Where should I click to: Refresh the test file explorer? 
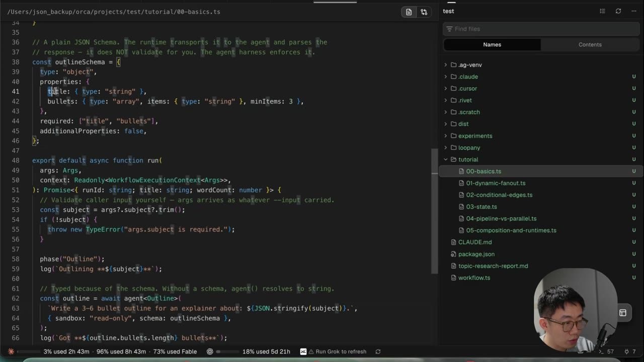pyautogui.click(x=618, y=11)
